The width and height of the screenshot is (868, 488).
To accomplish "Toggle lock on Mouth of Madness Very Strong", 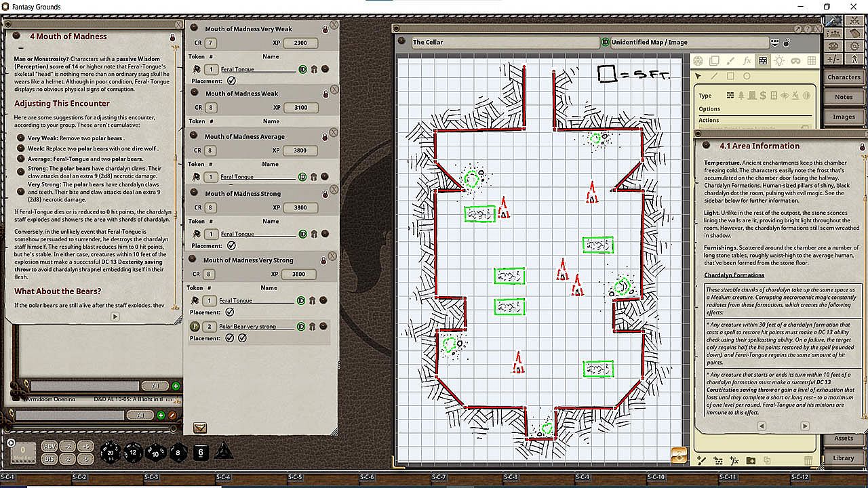I will pyautogui.click(x=325, y=260).
